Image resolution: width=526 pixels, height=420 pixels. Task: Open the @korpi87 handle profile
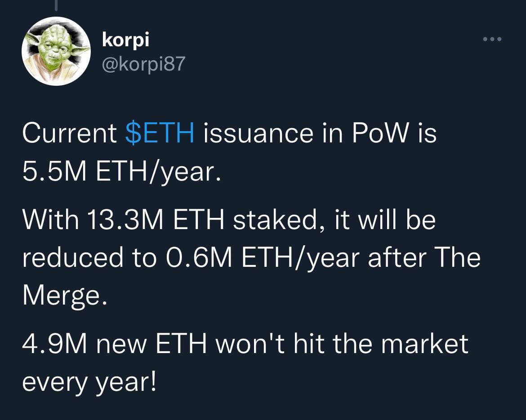tap(143, 63)
